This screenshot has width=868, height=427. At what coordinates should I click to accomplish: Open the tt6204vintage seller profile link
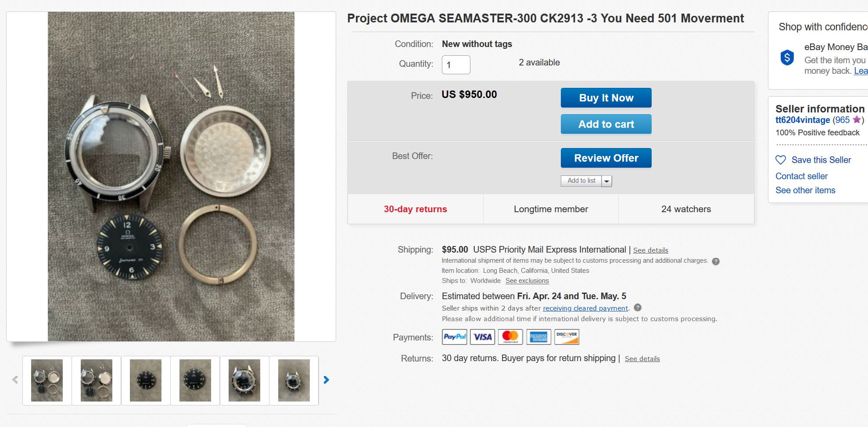pyautogui.click(x=802, y=120)
